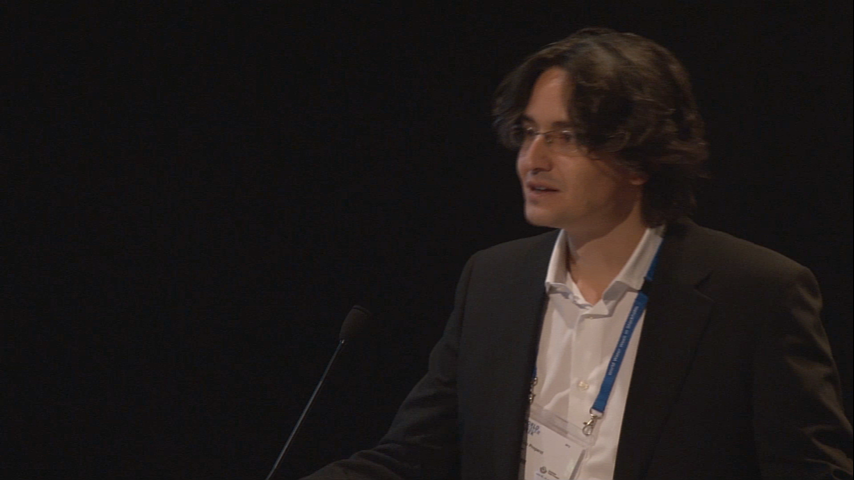854x480 pixels.
Task: Select the metal lanyard clip above the badge
Action: click(592, 423)
